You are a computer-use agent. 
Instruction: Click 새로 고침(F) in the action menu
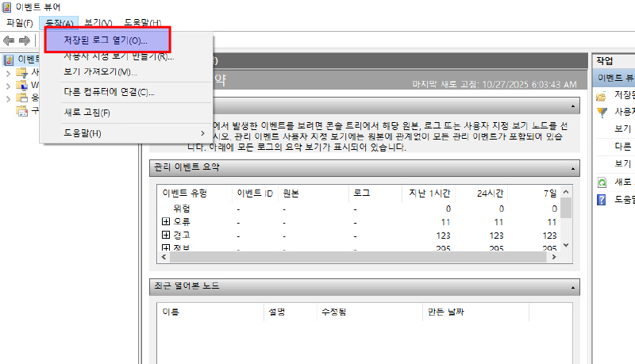(x=87, y=113)
